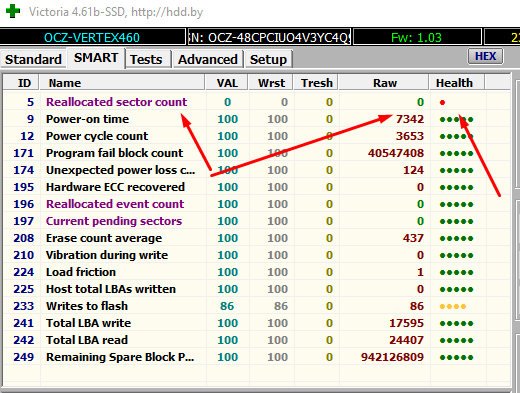Viewport: 520px width, 393px height.
Task: Select the Load friction row
Action: click(x=257, y=272)
